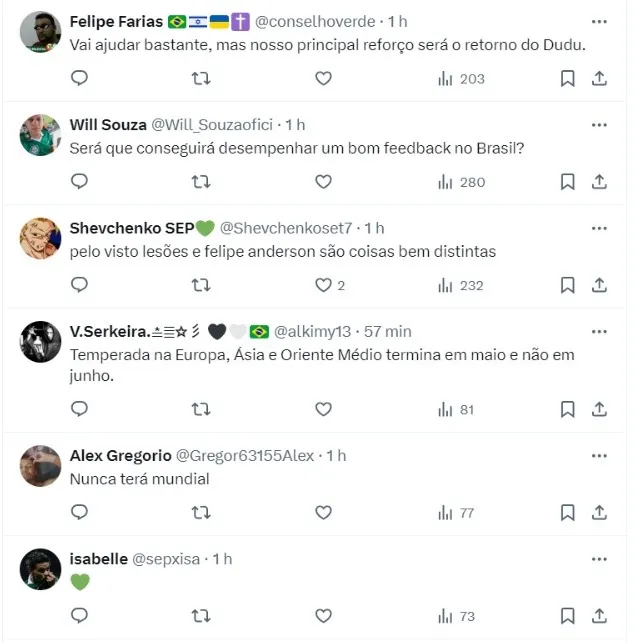Reply to Alex Gregorio's tweet
The width and height of the screenshot is (639, 643).
[80, 513]
